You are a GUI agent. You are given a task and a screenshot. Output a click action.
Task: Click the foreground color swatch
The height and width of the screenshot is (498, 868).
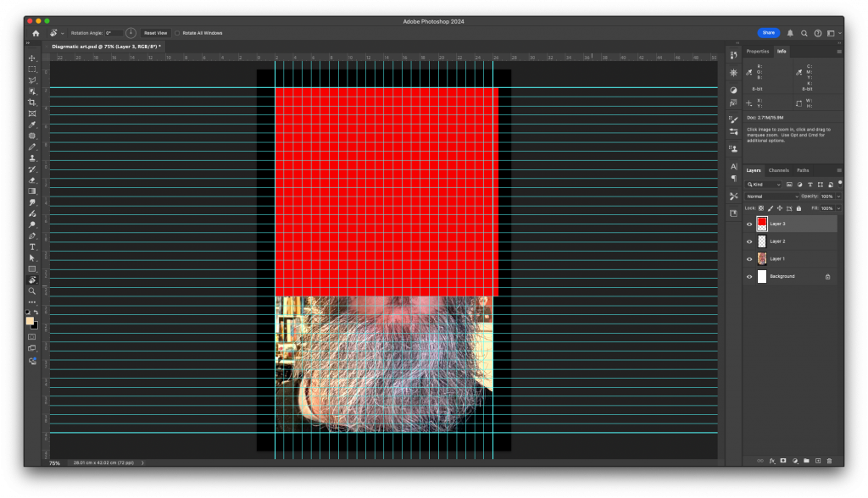point(31,321)
